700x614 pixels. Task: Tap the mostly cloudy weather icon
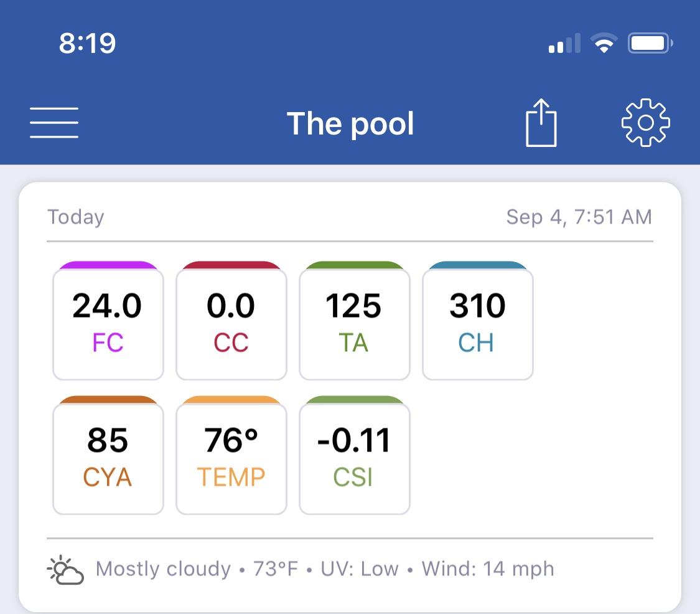click(65, 570)
